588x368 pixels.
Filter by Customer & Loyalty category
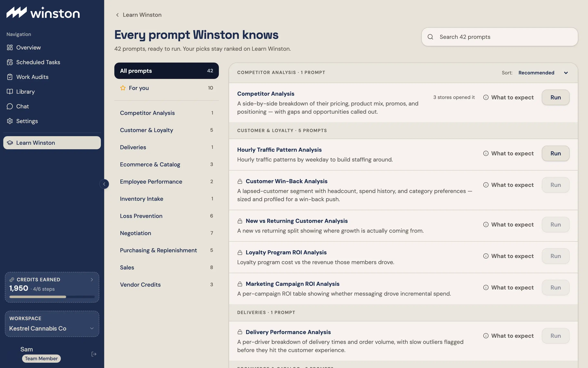[x=166, y=130]
